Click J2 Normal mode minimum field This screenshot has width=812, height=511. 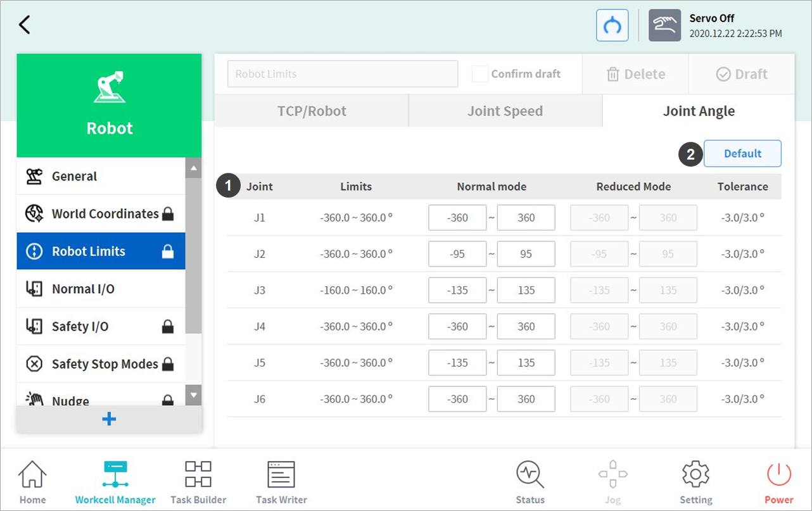[457, 254]
